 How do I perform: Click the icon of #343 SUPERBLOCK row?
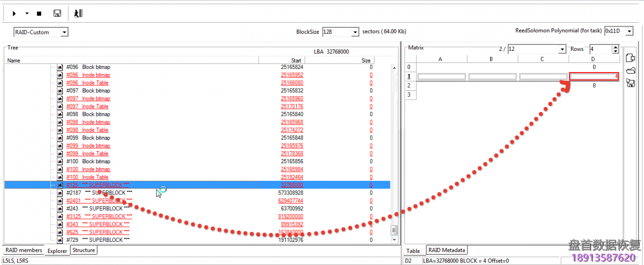60,224
